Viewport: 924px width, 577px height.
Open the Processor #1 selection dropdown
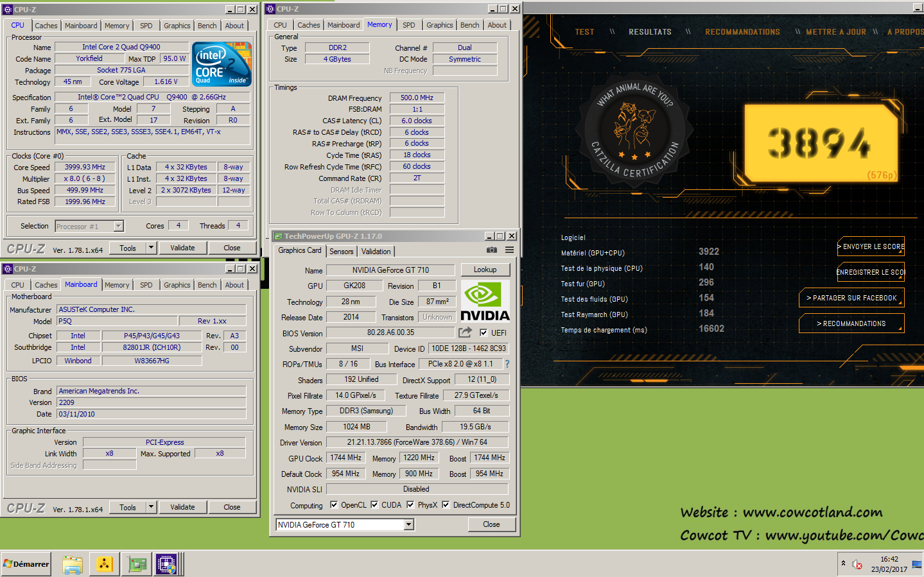pos(118,226)
